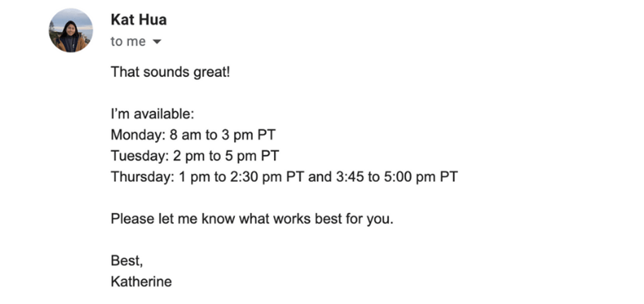
Task: Click the word "available:" in the email body
Action: click(x=165, y=114)
